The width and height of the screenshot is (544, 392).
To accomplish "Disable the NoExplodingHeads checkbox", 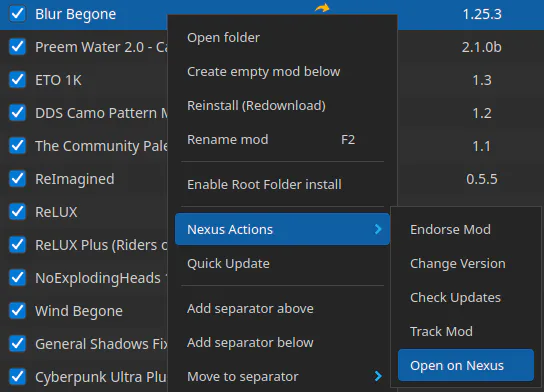I will (17, 278).
